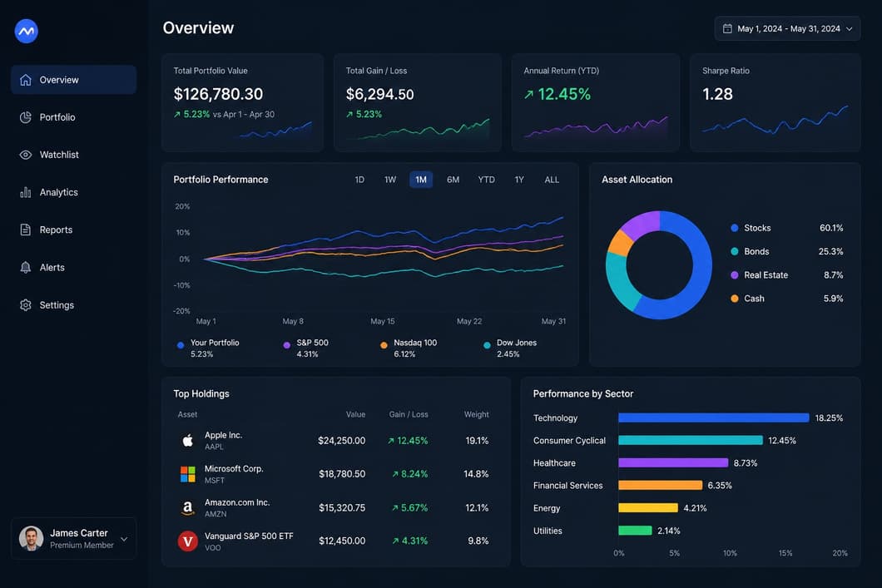
Task: Open the Microsoft Corp. holding row
Action: [x=334, y=474]
